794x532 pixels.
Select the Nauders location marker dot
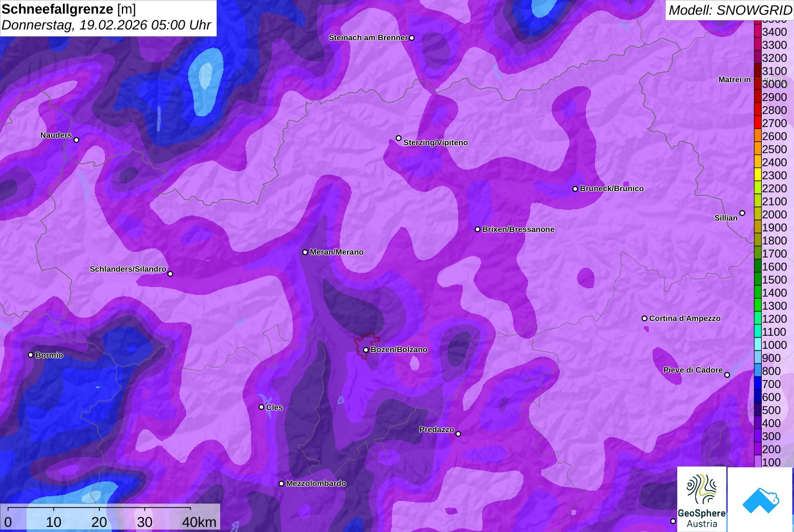pyautogui.click(x=77, y=140)
